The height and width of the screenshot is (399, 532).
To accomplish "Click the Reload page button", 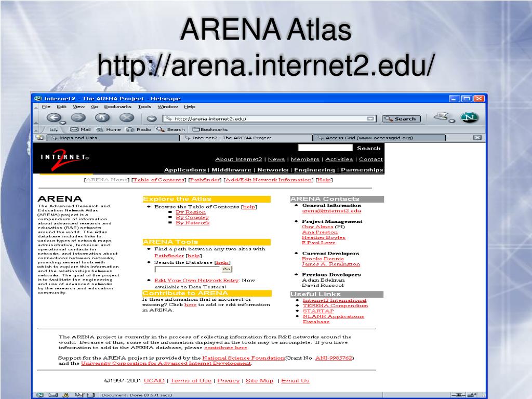I will 102,118.
